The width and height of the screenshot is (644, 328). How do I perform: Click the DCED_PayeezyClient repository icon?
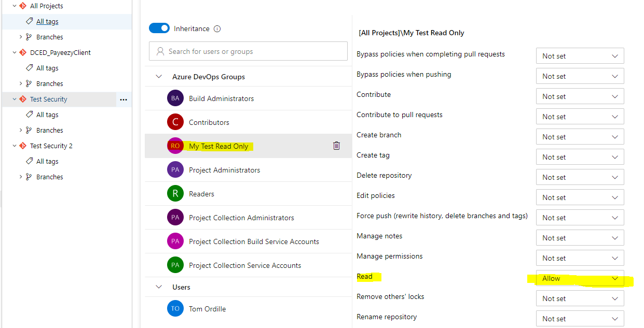tap(22, 52)
